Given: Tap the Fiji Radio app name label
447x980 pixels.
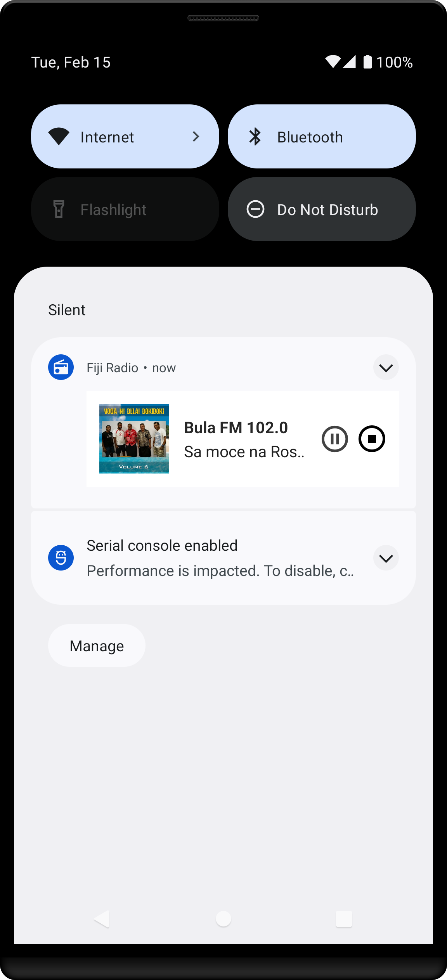Looking at the screenshot, I should 113,368.
